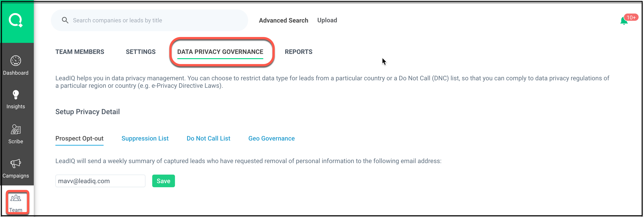The width and height of the screenshot is (644, 217).
Task: Click the opt-out email address field
Action: 100,181
